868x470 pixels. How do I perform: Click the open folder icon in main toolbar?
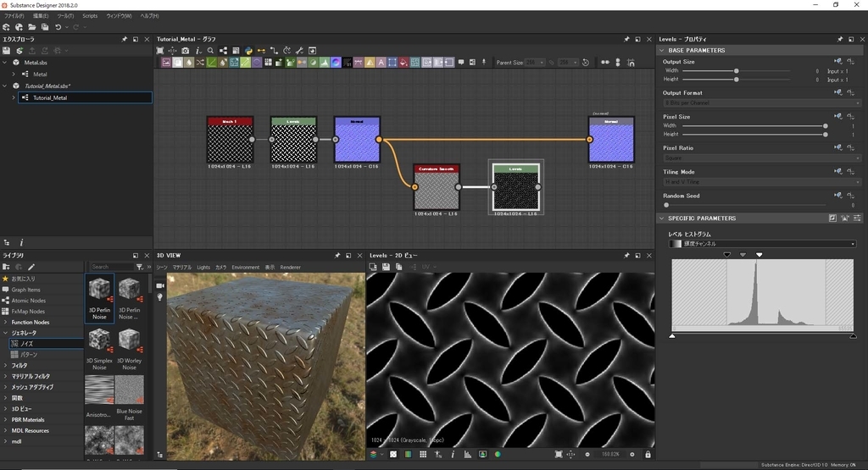(31, 27)
